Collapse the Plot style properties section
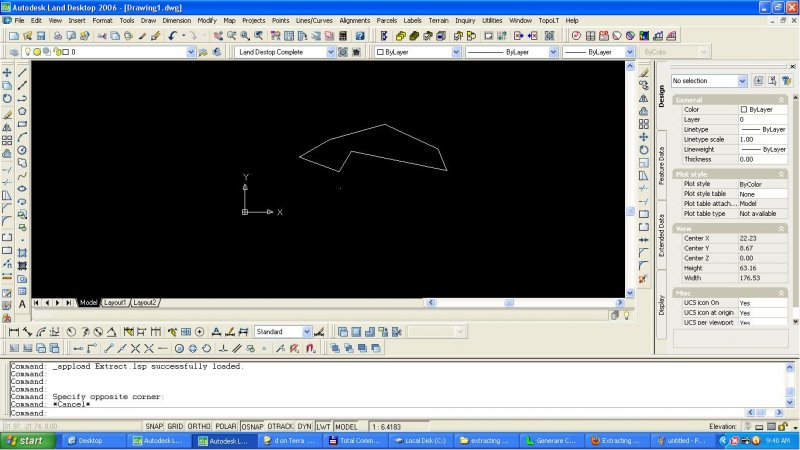 [781, 174]
